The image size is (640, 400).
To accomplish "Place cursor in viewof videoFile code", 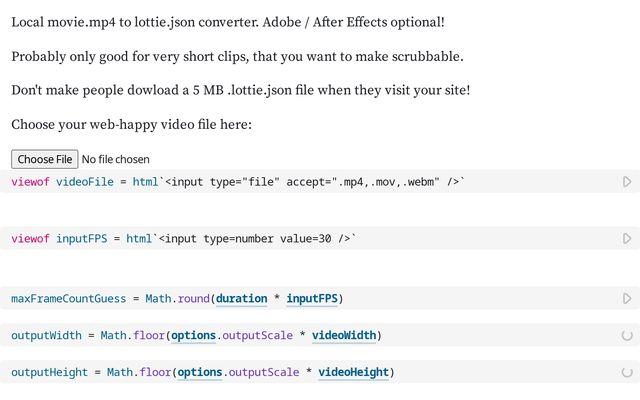I will pos(300,182).
